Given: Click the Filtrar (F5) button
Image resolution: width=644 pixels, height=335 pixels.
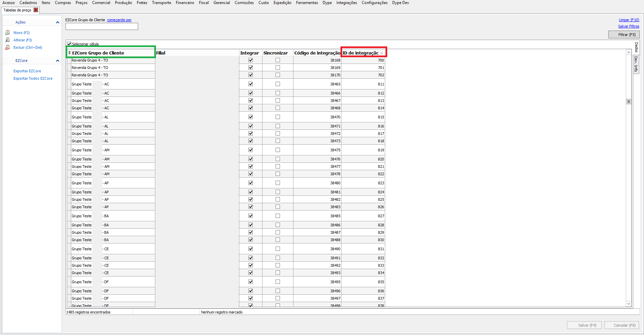Looking at the screenshot, I should (624, 35).
